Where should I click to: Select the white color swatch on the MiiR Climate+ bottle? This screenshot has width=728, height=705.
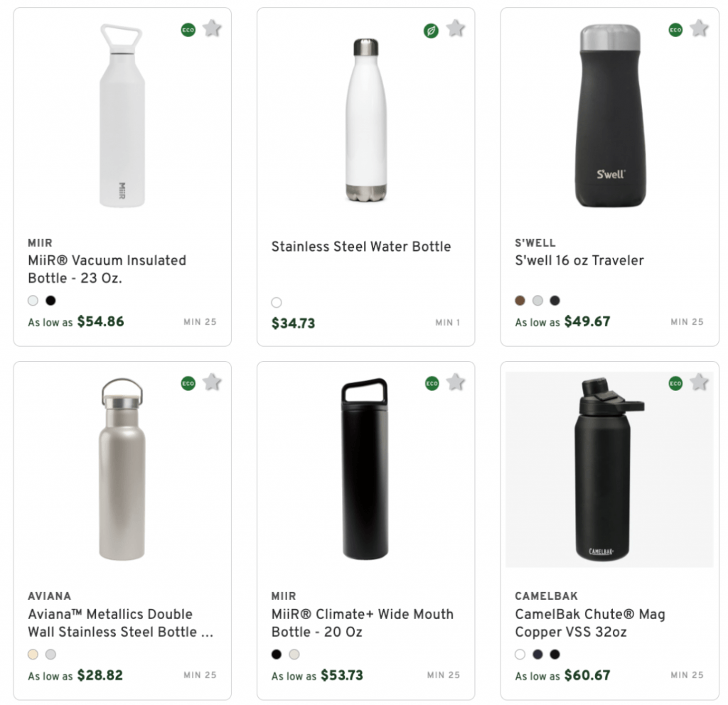click(294, 655)
